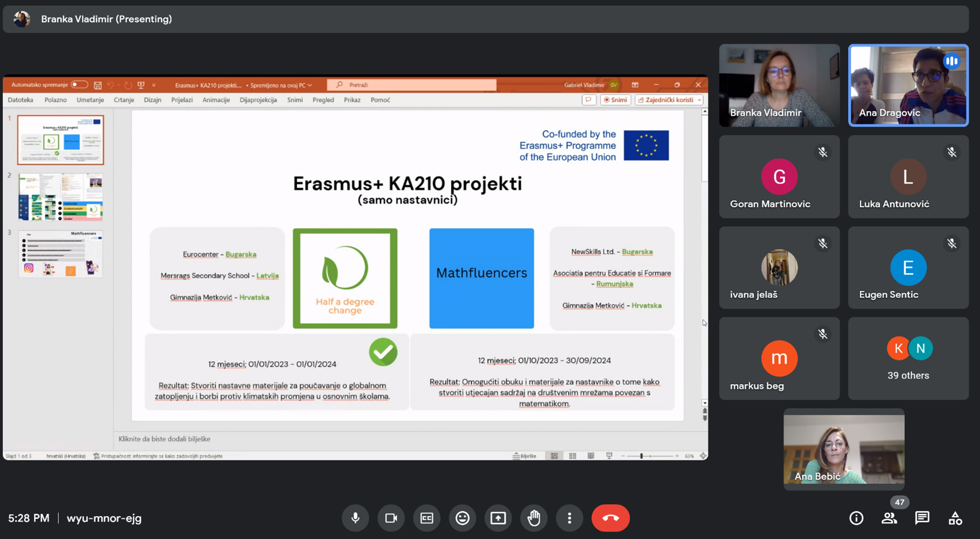Screen dimensions: 980x539
Task: Turn off camera in Meet toolbar
Action: pos(391,518)
